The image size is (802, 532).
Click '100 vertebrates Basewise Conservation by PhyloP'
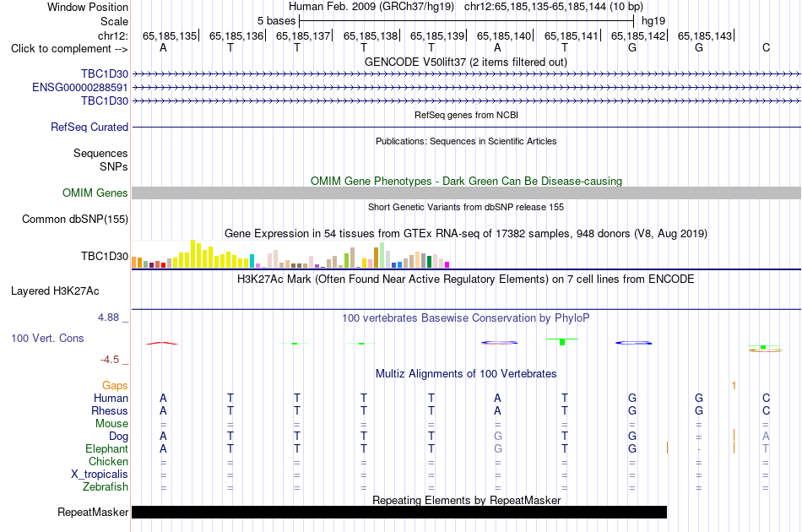point(466,318)
